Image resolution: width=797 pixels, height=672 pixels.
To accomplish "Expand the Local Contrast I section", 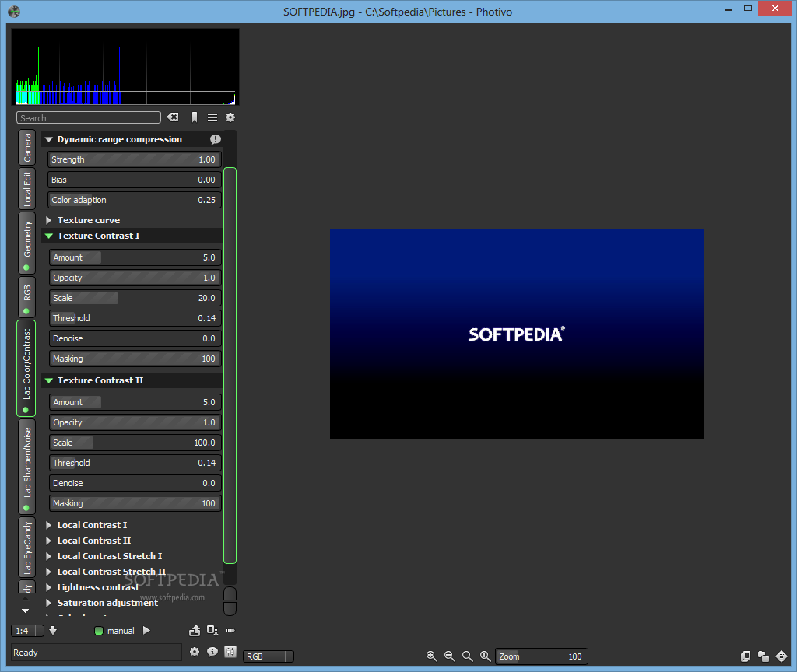I will [49, 525].
